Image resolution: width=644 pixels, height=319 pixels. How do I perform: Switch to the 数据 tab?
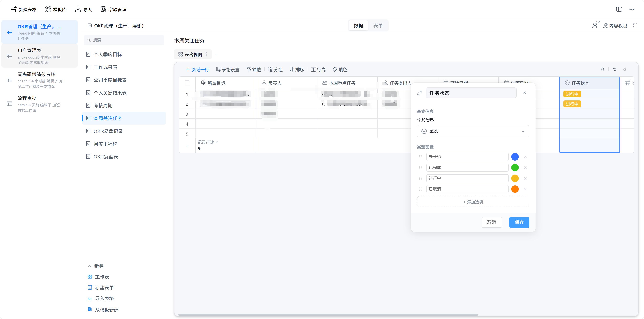click(358, 25)
